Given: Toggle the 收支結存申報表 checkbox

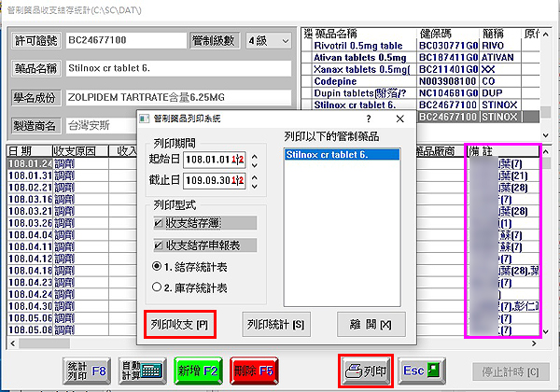Looking at the screenshot, I should click(160, 245).
